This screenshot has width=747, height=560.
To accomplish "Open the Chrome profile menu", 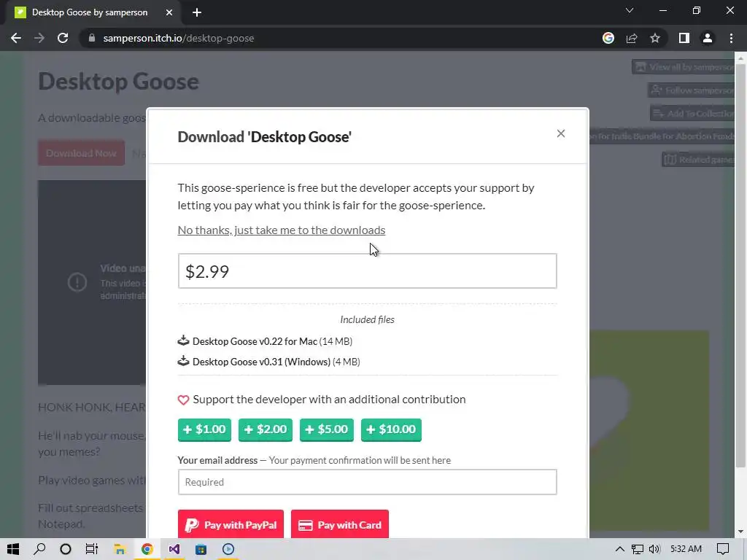I will (708, 38).
